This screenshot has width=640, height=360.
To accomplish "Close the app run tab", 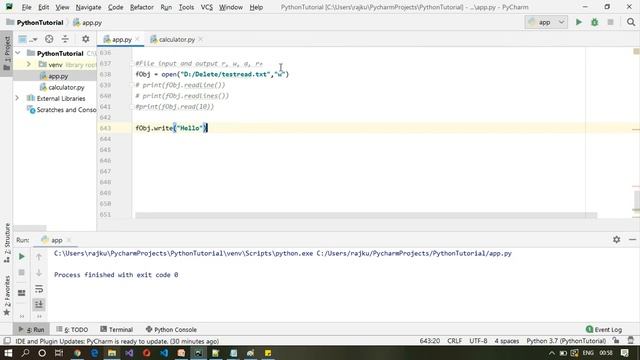I will coord(69,240).
